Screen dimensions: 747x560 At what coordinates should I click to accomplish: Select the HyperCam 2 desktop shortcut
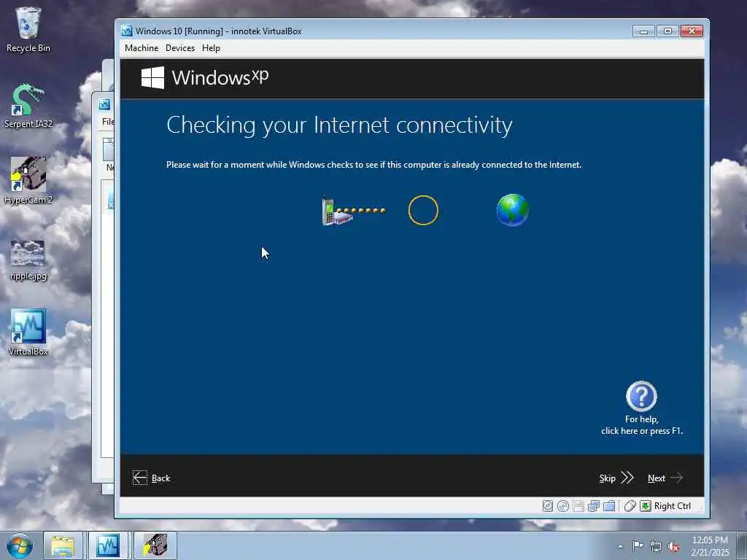(28, 181)
